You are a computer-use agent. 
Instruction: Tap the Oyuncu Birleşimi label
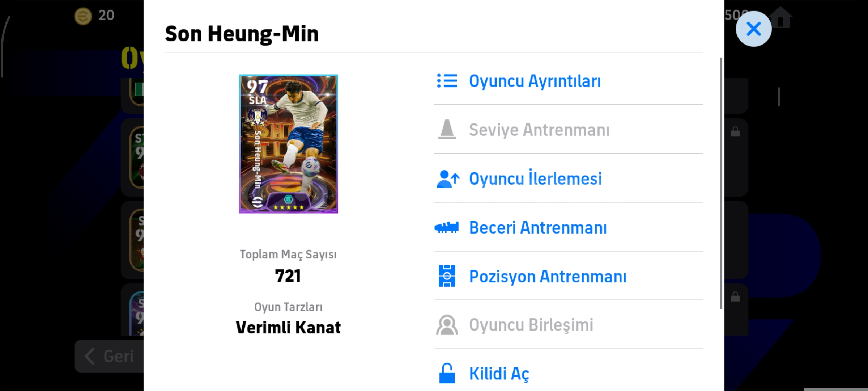pyautogui.click(x=531, y=325)
